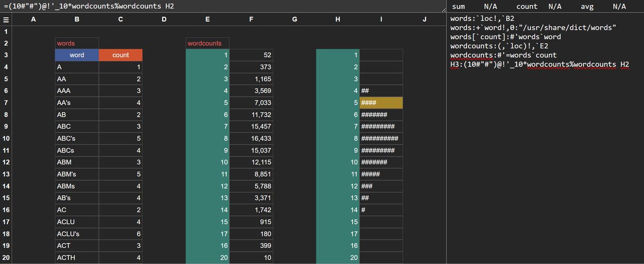The image size is (644, 264).
Task: Select cell containing 'ABM's'
Action: click(77, 173)
